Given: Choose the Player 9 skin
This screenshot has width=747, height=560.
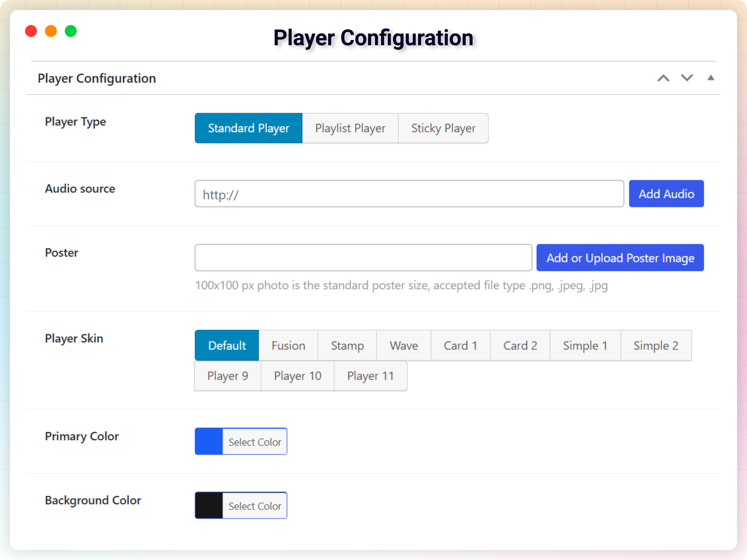Looking at the screenshot, I should click(x=228, y=376).
